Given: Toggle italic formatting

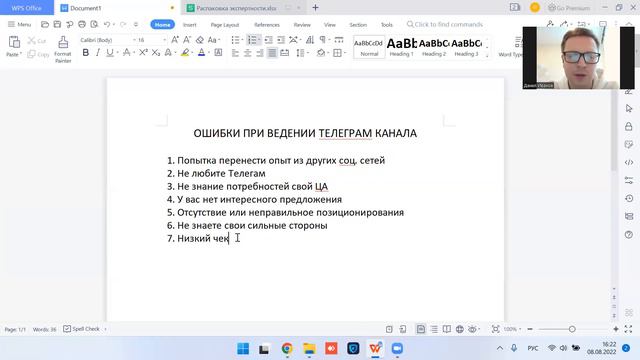Looking at the screenshot, I should [98, 53].
